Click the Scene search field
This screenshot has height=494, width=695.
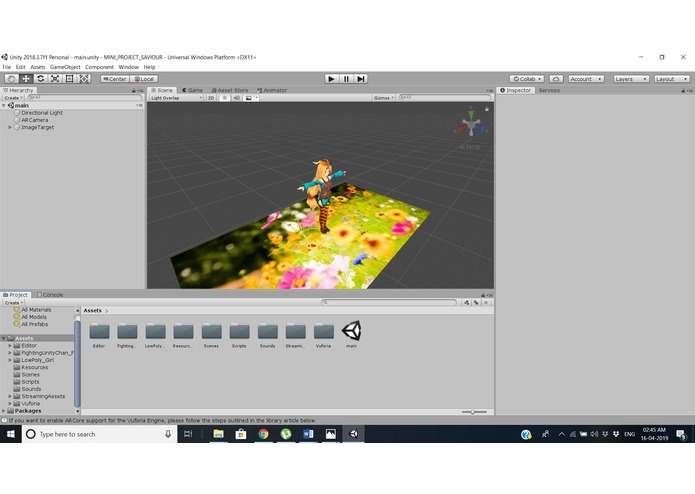tap(445, 98)
